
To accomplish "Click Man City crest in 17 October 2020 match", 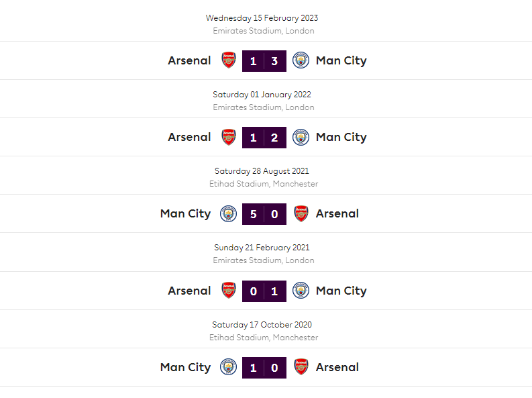I will pyautogui.click(x=229, y=367).
